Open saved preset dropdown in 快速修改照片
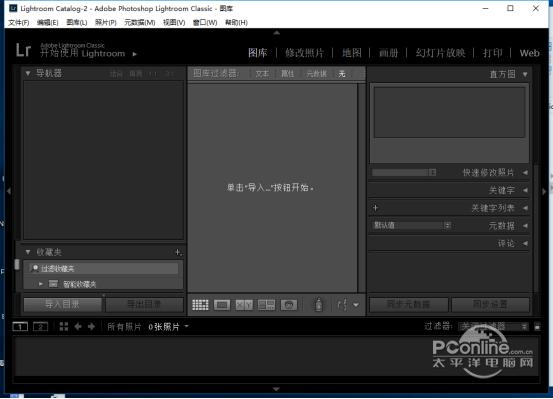The height and width of the screenshot is (399, 553). pyautogui.click(x=405, y=173)
